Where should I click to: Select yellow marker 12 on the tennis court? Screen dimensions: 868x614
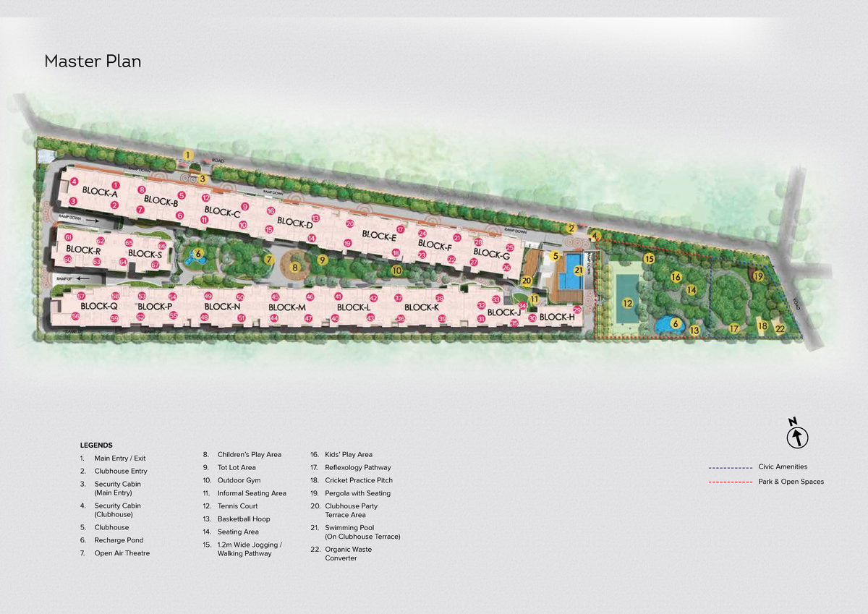click(628, 304)
